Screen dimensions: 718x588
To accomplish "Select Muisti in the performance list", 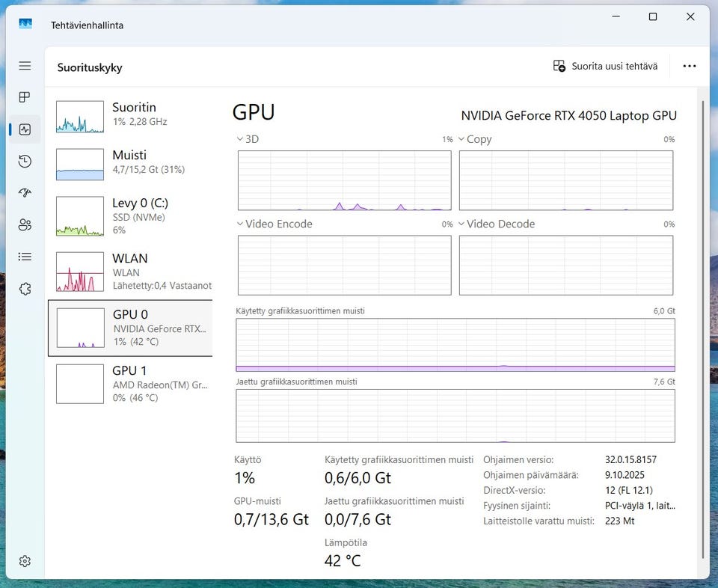I will (130, 162).
